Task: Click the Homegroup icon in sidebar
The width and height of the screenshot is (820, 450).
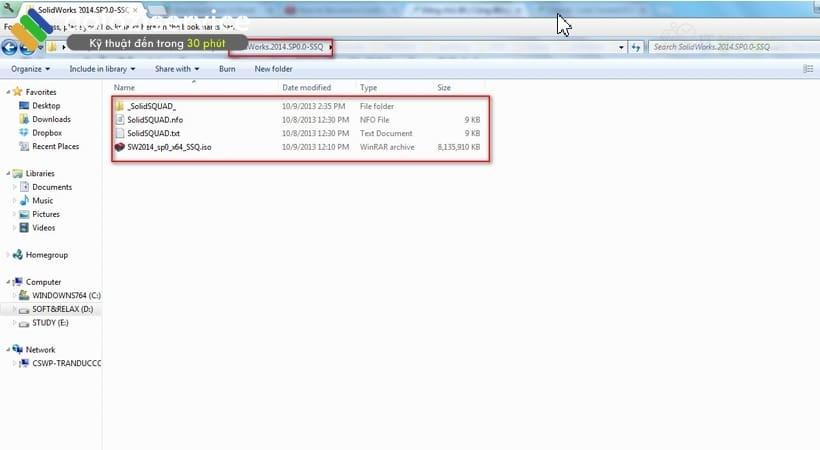Action: pyautogui.click(x=17, y=255)
